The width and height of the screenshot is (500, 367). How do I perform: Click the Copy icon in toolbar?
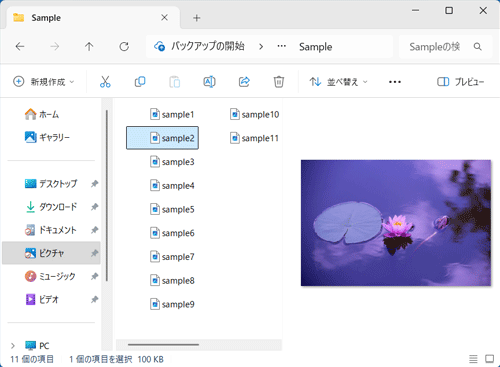[x=140, y=82]
